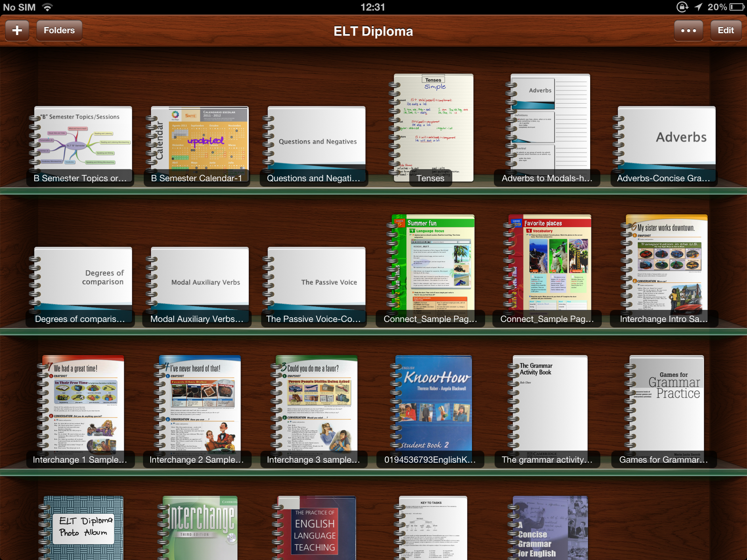Open The Grammar Activity Book

[x=547, y=406]
